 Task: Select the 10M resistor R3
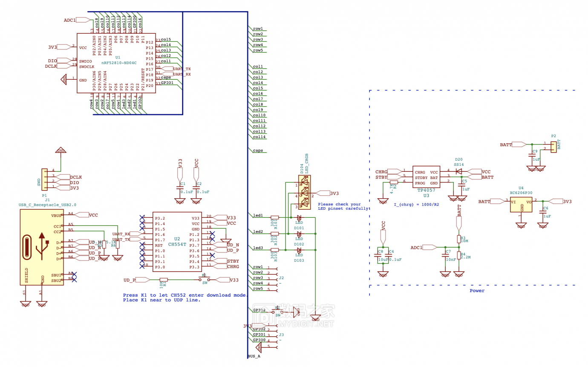[459, 239]
